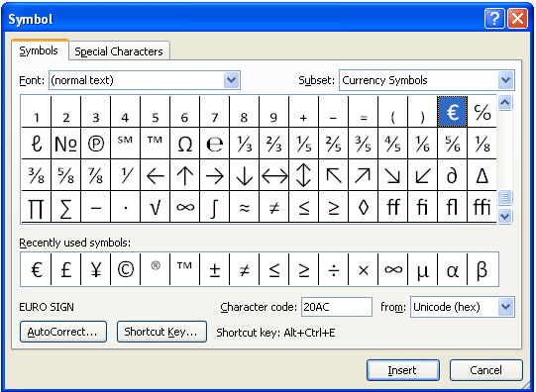Select the pound sign in recent symbols
The image size is (536, 392).
point(65,270)
